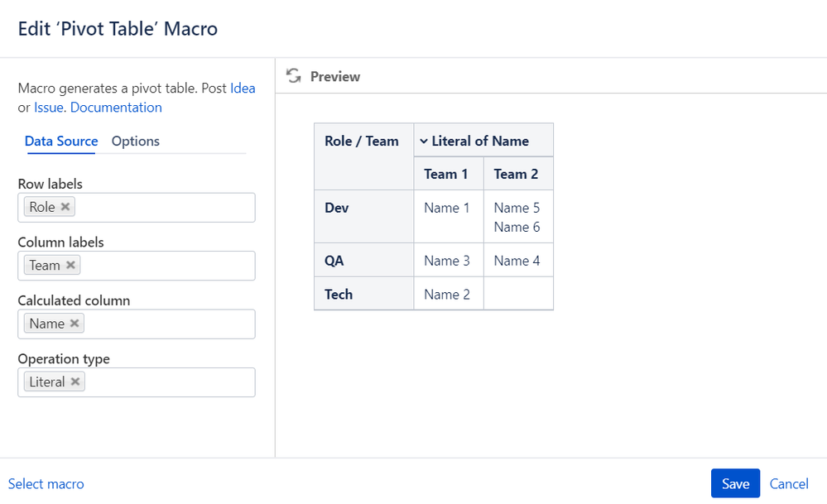Open the Operation type field
This screenshot has height=504, width=827.
[x=166, y=382]
